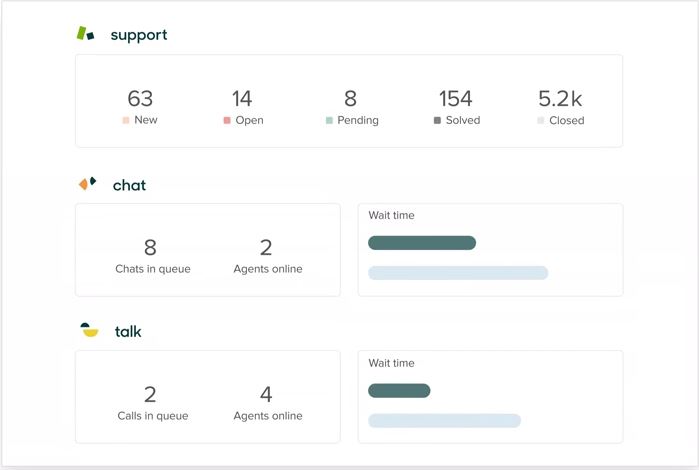The image size is (699, 470).
Task: Click the green Support product icon
Action: point(85,33)
